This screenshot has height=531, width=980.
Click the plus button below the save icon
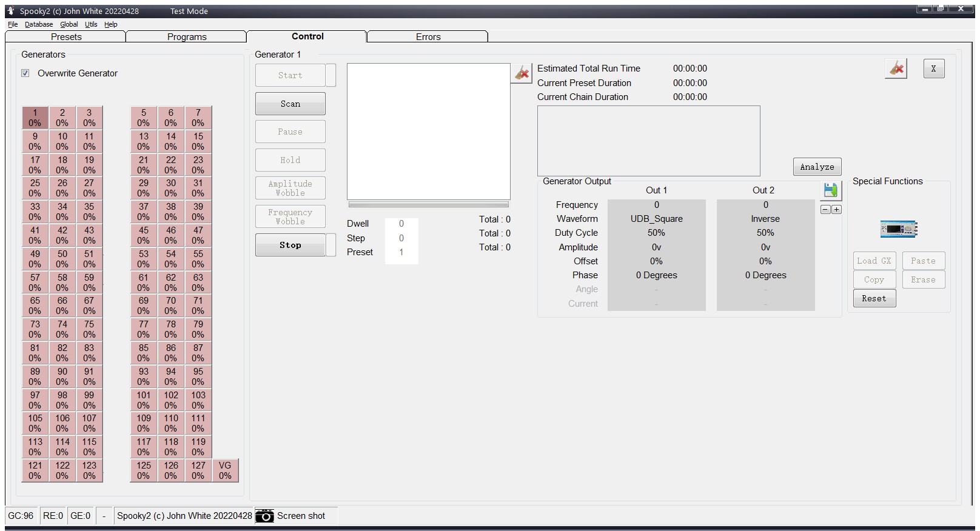[836, 210]
